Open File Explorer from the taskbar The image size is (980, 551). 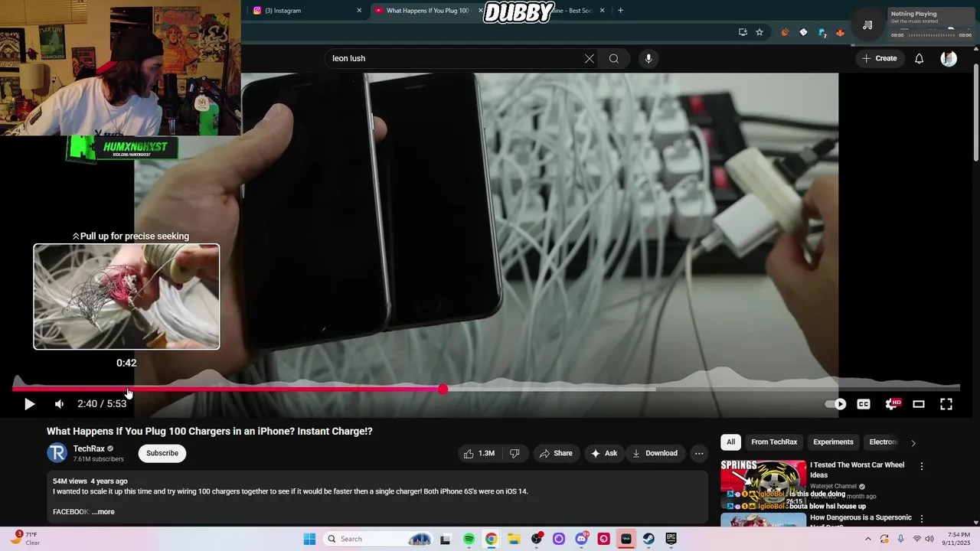(514, 539)
